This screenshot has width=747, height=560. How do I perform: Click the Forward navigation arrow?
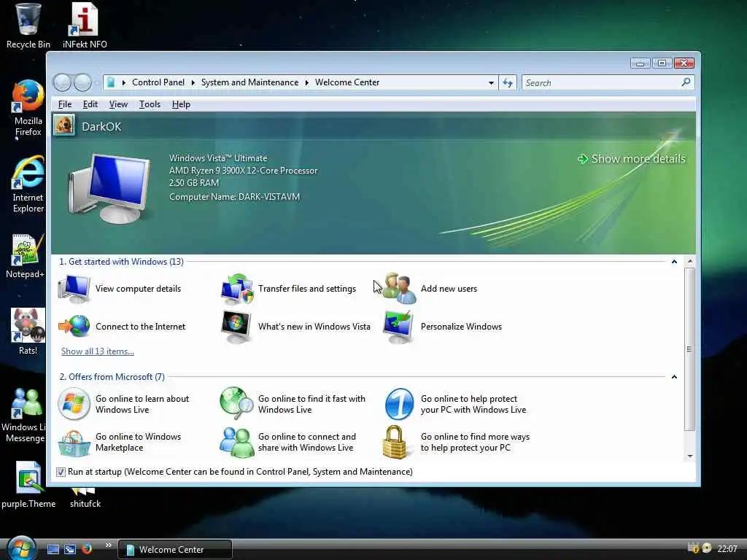tap(82, 83)
